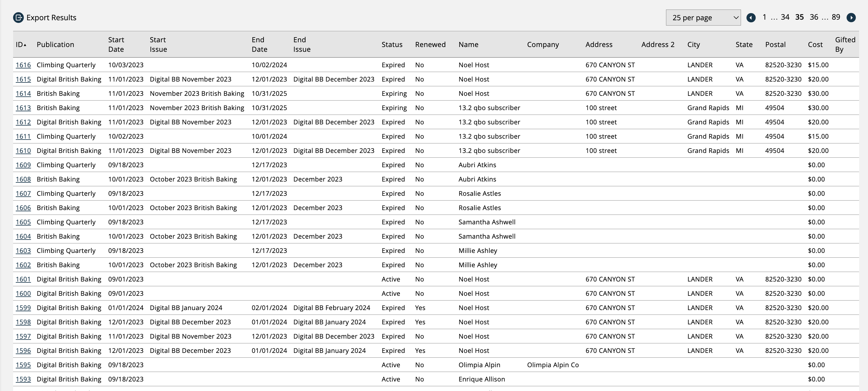Image resolution: width=868 pixels, height=391 pixels.
Task: Go to next page with right arrow icon
Action: coord(851,18)
